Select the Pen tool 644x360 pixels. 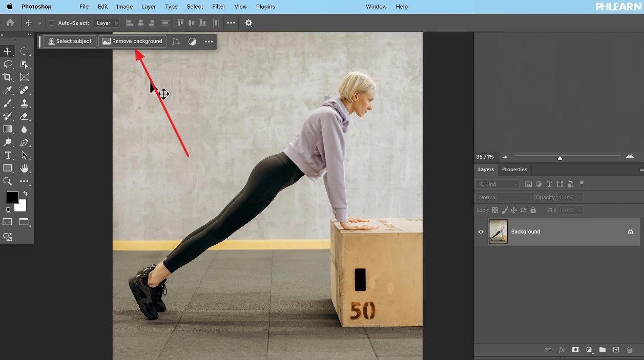click(24, 142)
